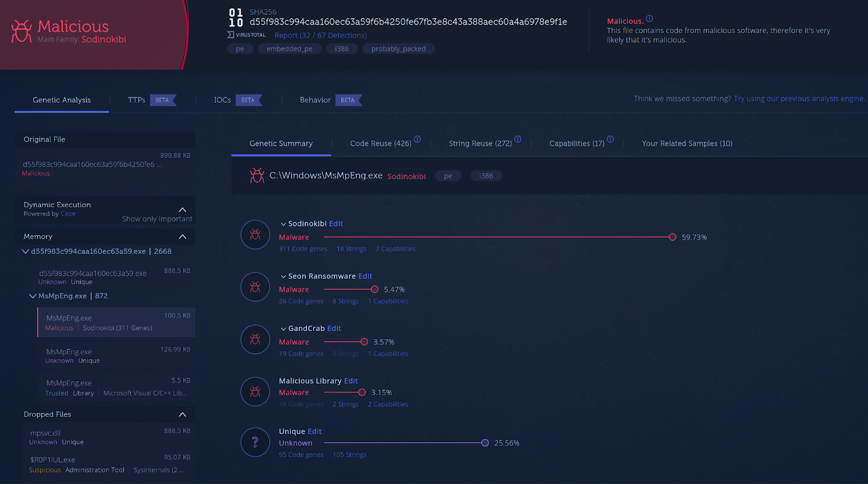Click the Seon Ransomware bug icon
This screenshot has height=484, width=868.
[255, 287]
